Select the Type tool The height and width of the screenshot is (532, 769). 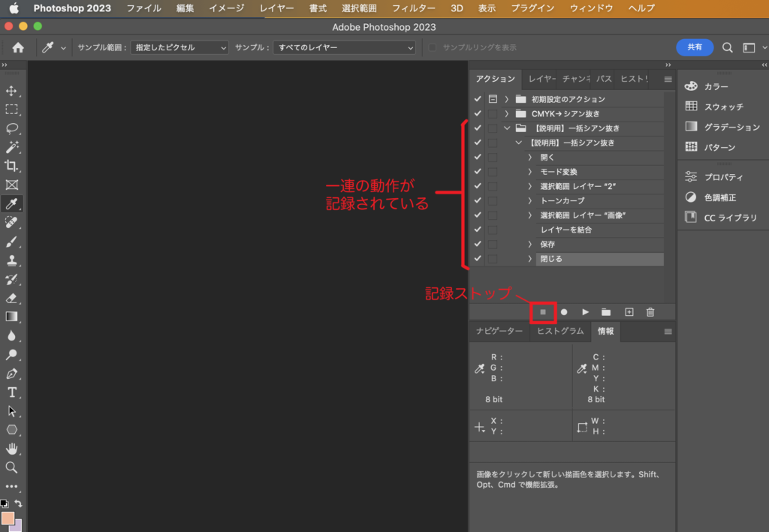tap(11, 392)
